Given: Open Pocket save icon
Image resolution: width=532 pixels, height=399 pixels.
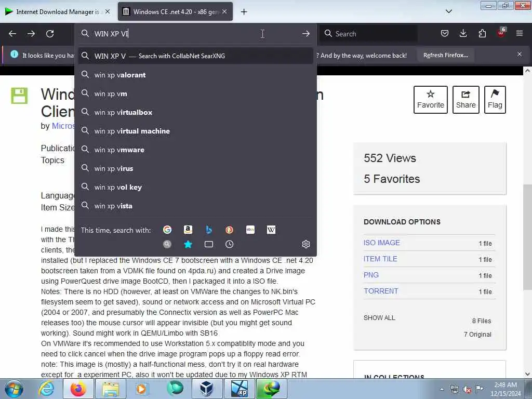Looking at the screenshot, I should (x=445, y=33).
